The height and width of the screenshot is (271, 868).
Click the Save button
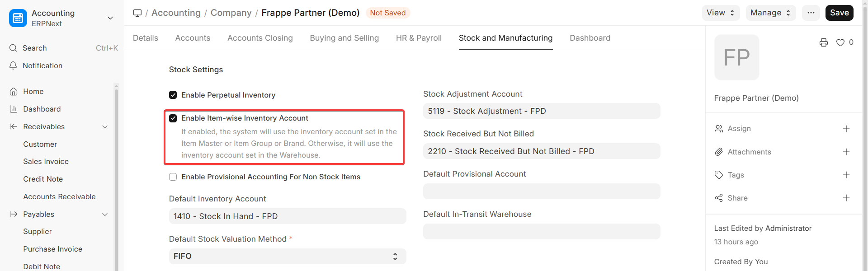pos(839,13)
